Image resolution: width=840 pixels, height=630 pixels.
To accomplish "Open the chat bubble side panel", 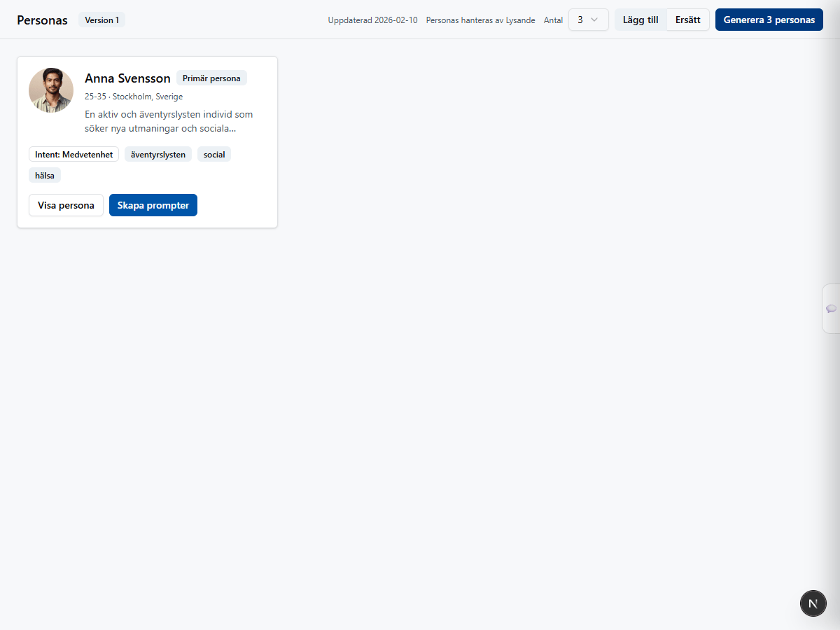I will [x=831, y=309].
